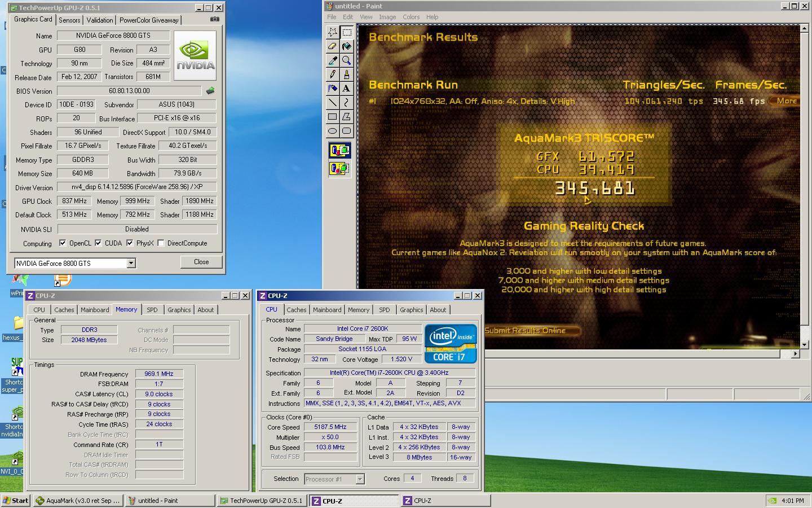Click the GPU-Z screenshot camera icon

tap(214, 19)
